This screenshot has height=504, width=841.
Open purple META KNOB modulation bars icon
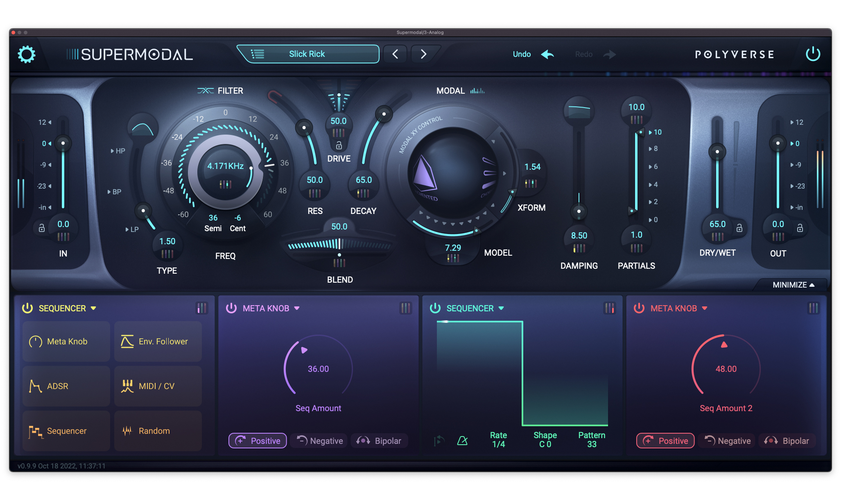[x=406, y=308]
